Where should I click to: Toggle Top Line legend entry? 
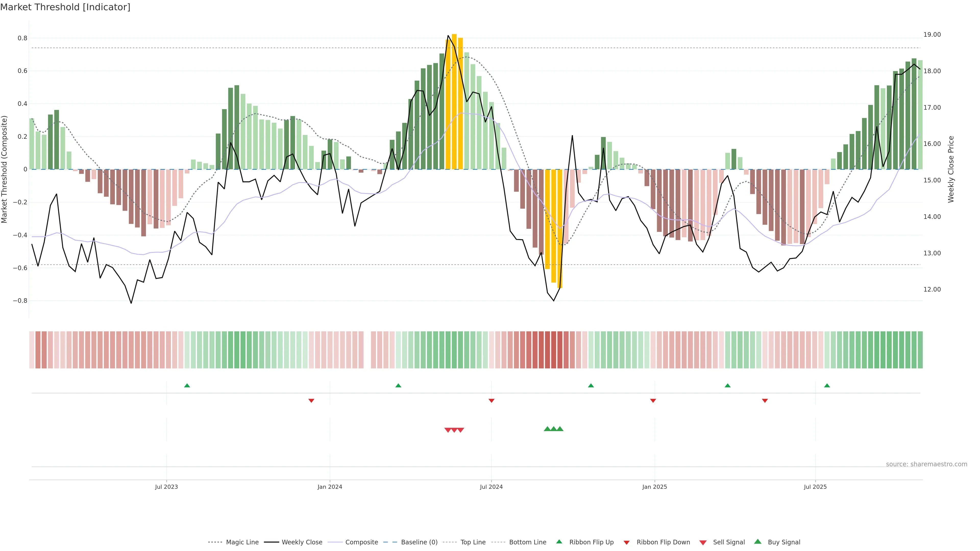[x=473, y=542]
